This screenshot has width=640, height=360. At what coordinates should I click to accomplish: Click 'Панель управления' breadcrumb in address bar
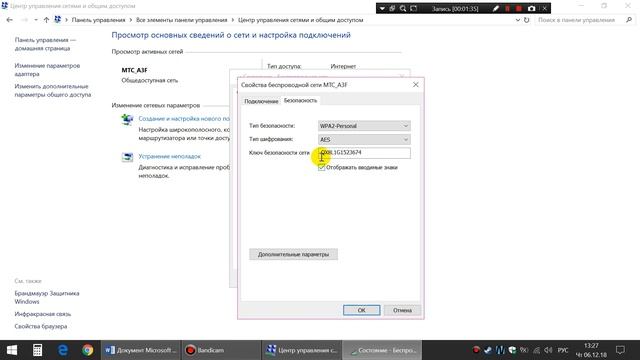coord(98,20)
